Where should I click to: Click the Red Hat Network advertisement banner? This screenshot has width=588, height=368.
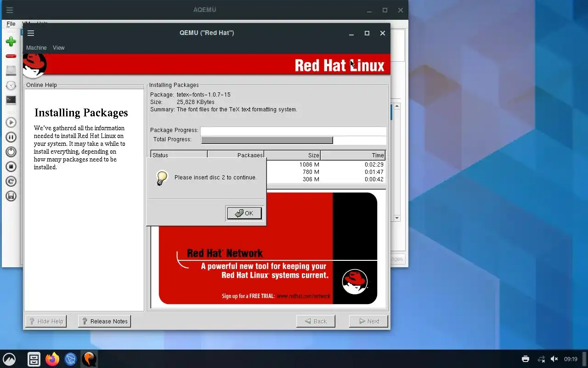pos(268,248)
